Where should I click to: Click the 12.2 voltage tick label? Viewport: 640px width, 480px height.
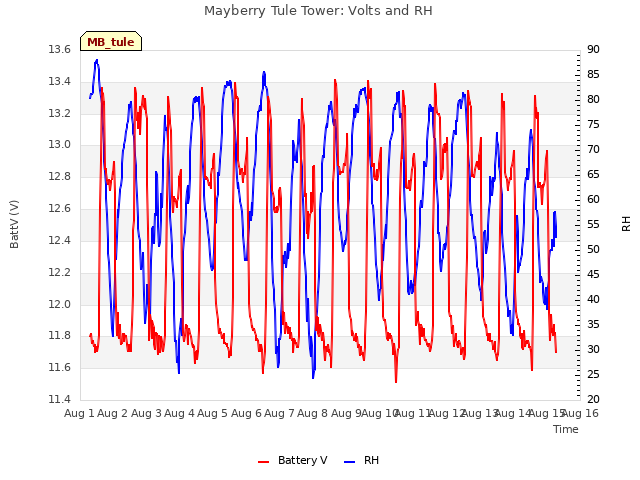59,272
